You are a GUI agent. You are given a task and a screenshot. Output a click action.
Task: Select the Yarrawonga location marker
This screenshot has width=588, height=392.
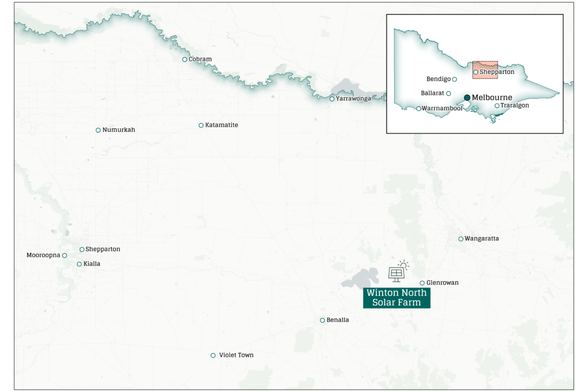coord(332,99)
